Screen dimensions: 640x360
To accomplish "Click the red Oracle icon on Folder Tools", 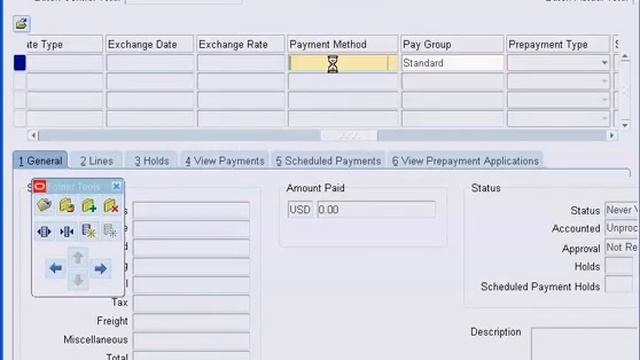I will [x=40, y=187].
